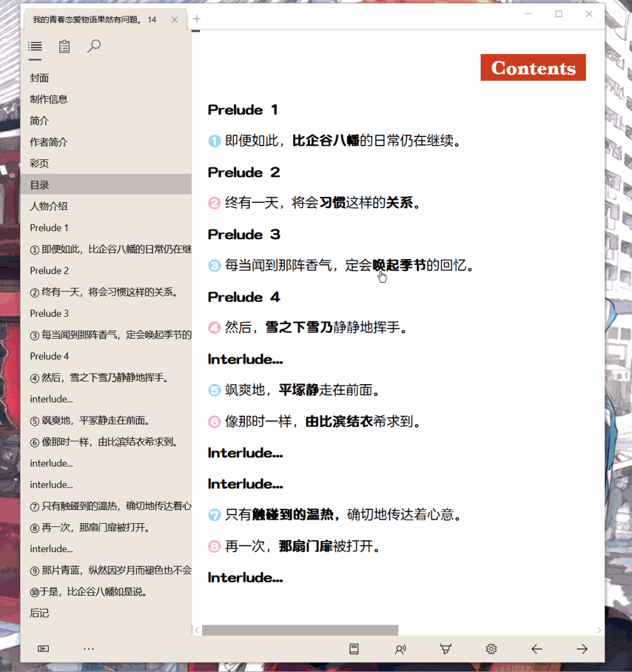The image size is (632, 672).
Task: Go to next page arrow
Action: (x=582, y=649)
